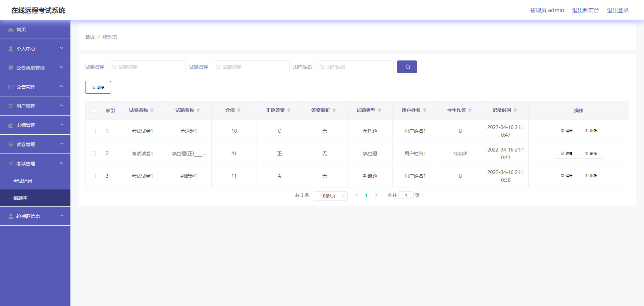Open the 10条/页 page size dropdown
The height and width of the screenshot is (306, 644).
pos(330,196)
